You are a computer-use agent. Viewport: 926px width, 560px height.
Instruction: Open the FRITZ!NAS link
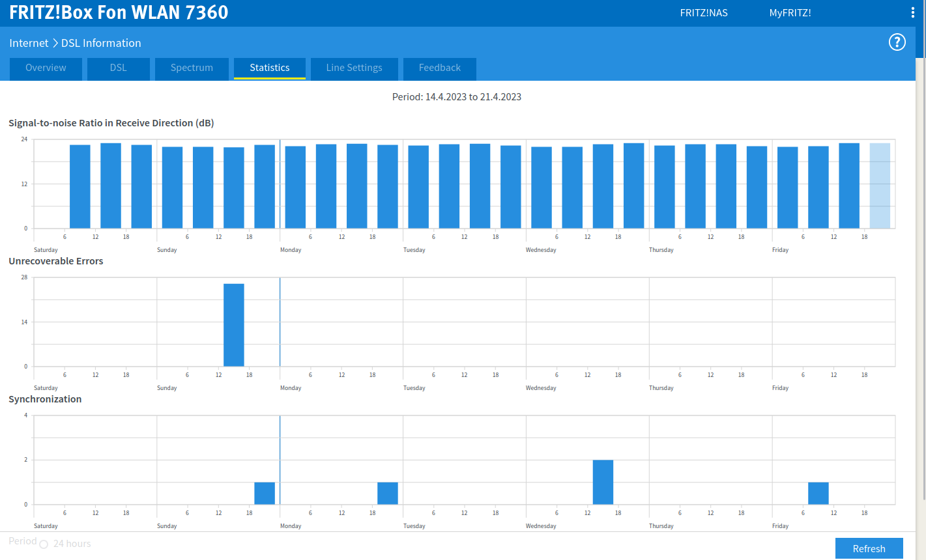tap(703, 13)
